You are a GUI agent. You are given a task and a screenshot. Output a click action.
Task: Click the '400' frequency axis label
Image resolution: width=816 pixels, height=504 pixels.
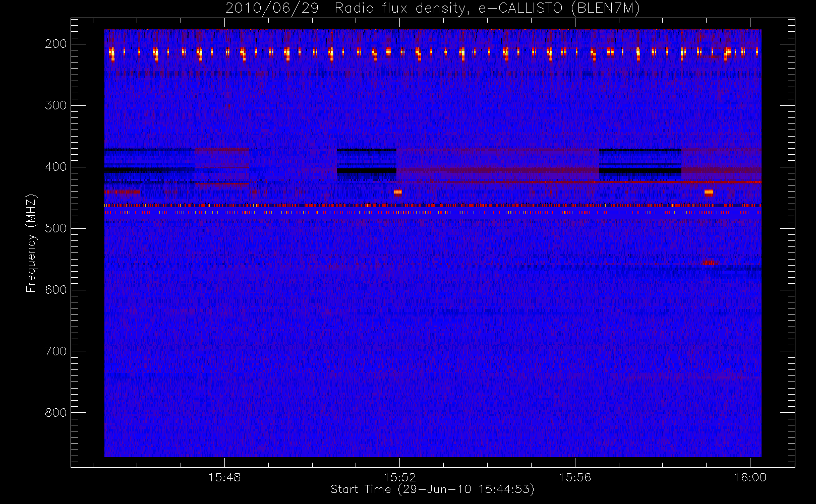(56, 167)
